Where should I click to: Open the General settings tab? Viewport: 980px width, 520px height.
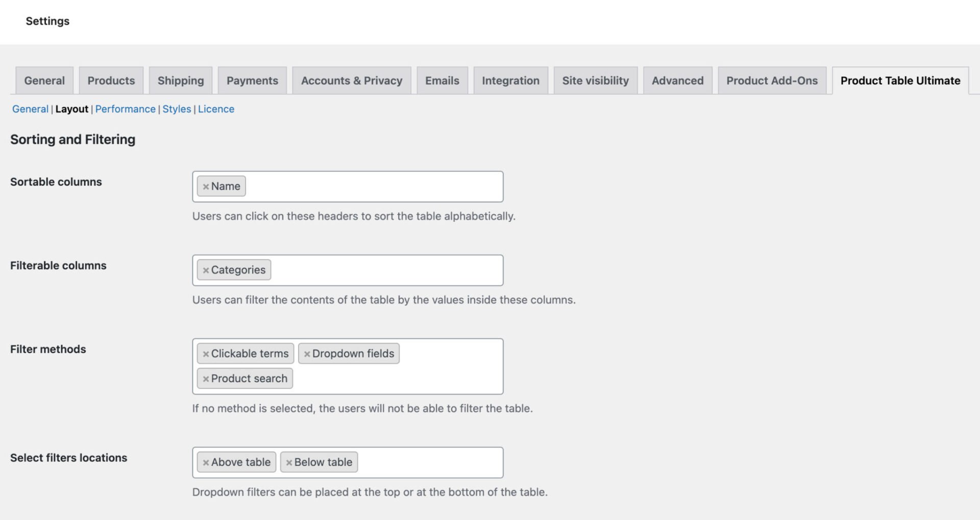[x=44, y=81]
